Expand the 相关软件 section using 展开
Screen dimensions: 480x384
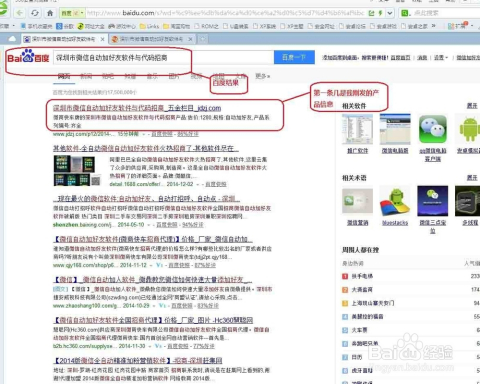click(472, 106)
